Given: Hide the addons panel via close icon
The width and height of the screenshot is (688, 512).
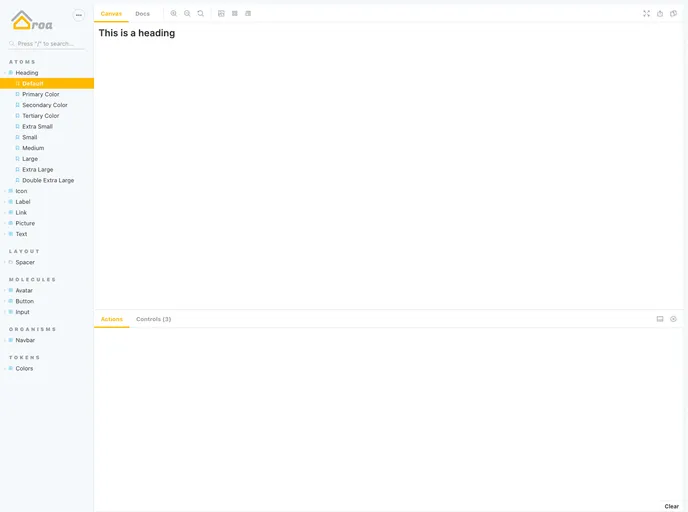Looking at the screenshot, I should pos(674,319).
